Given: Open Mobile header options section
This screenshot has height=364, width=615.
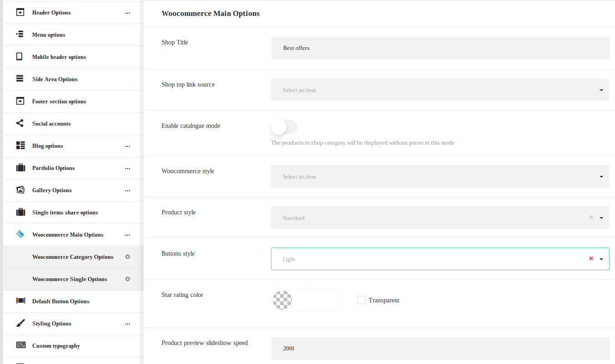Looking at the screenshot, I should pyautogui.click(x=73, y=57).
